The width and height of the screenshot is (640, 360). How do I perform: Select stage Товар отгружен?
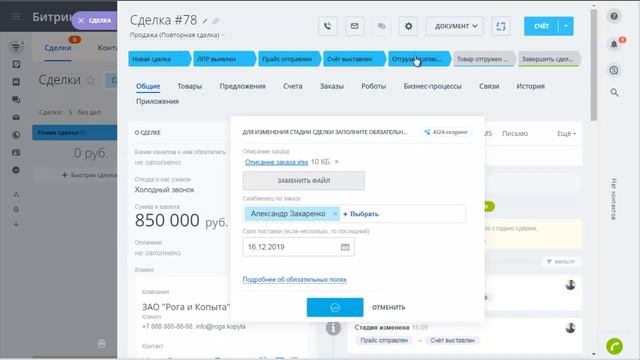[483, 59]
